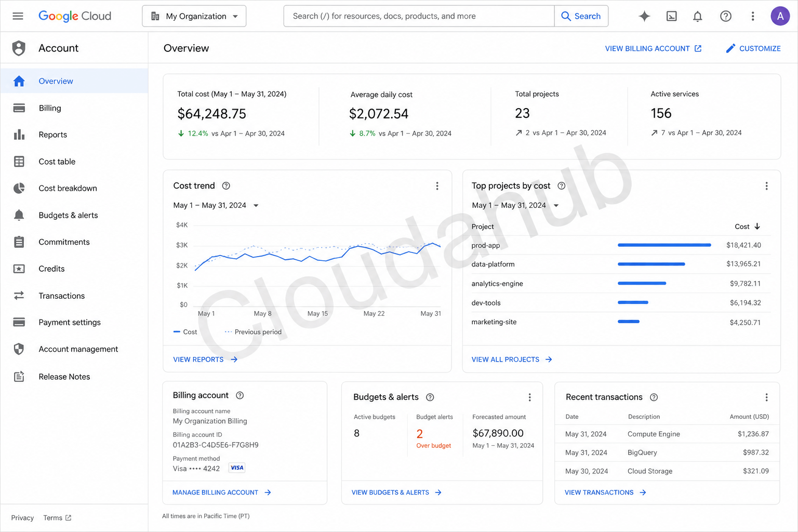Open the hamburger navigation menu
This screenshot has width=798, height=532.
pyautogui.click(x=18, y=16)
